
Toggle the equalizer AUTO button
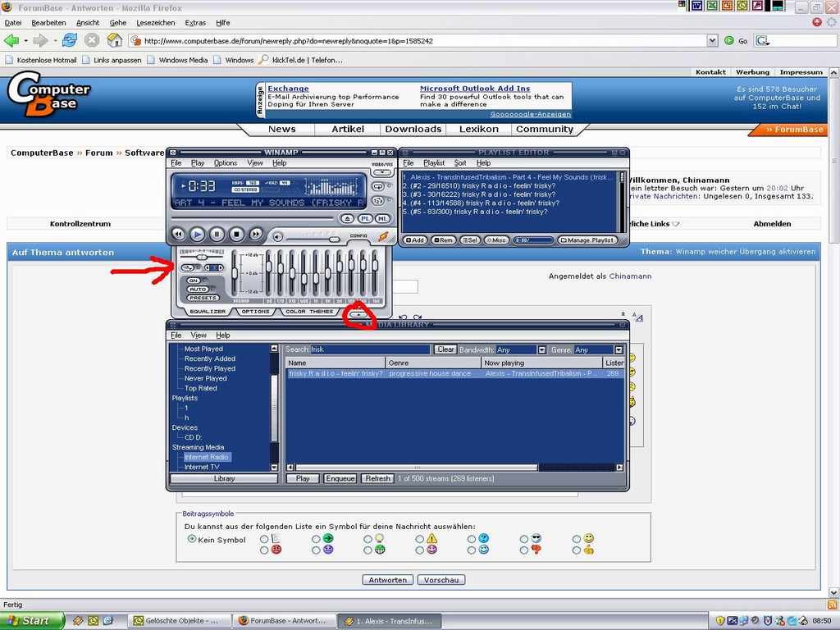point(197,290)
